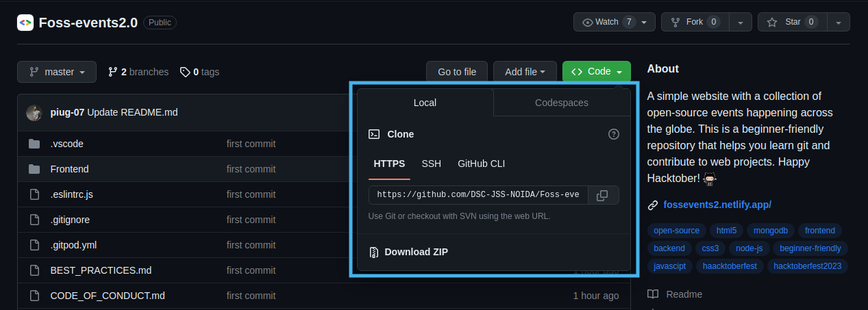Click the file icon for .gitpod.yml
The width and height of the screenshot is (868, 310).
tap(34, 245)
